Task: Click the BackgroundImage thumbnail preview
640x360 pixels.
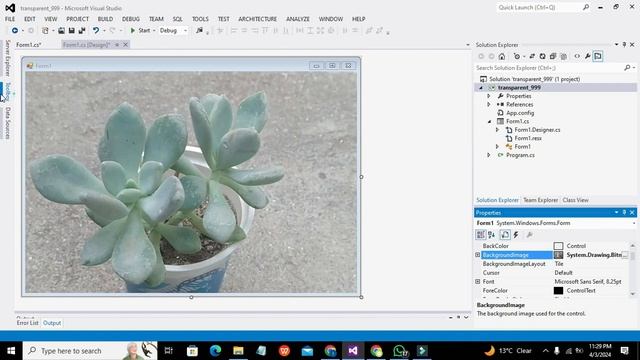Action: [558, 255]
